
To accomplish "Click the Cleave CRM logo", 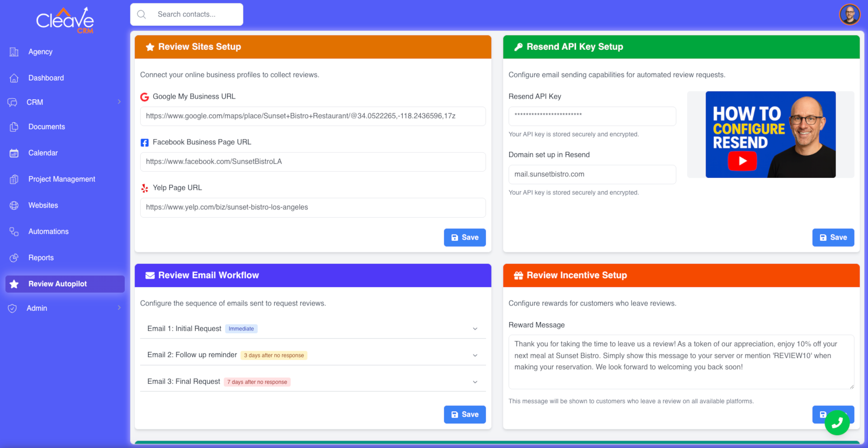I will (x=65, y=21).
